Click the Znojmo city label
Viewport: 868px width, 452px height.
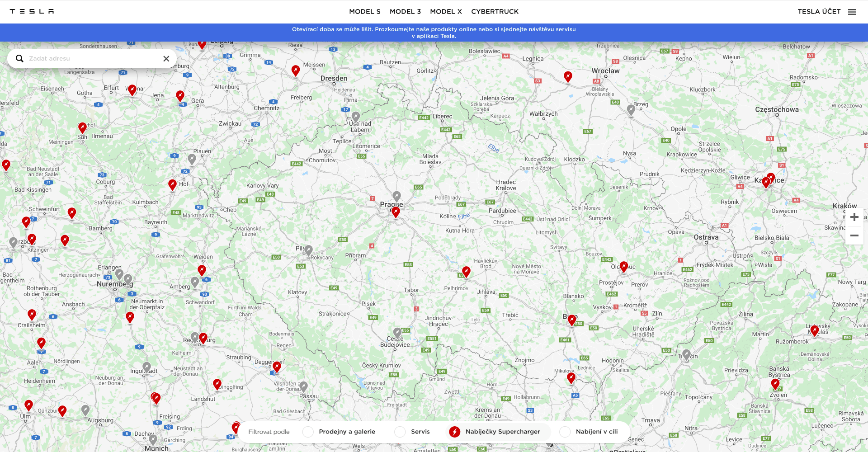[x=524, y=360]
